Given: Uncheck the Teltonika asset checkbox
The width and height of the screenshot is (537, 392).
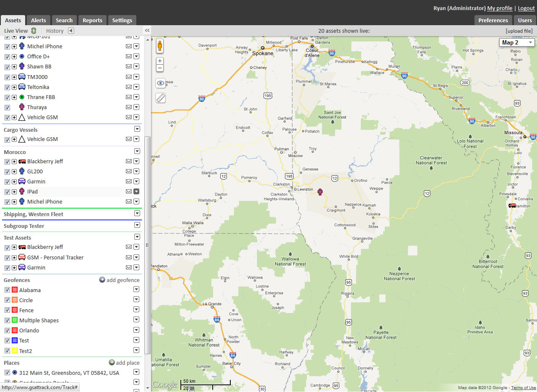Looking at the screenshot, I should (7, 87).
